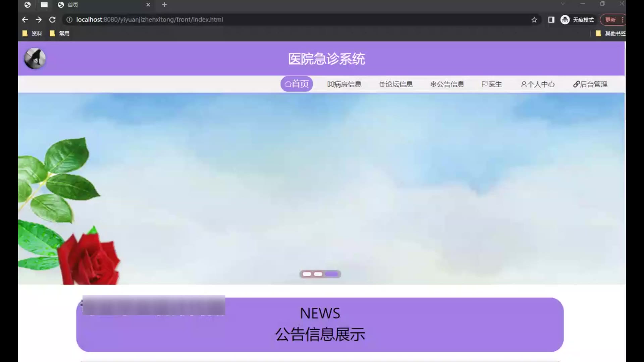This screenshot has height=362, width=644.
Task: Open 后台管理 link
Action: pyautogui.click(x=590, y=84)
